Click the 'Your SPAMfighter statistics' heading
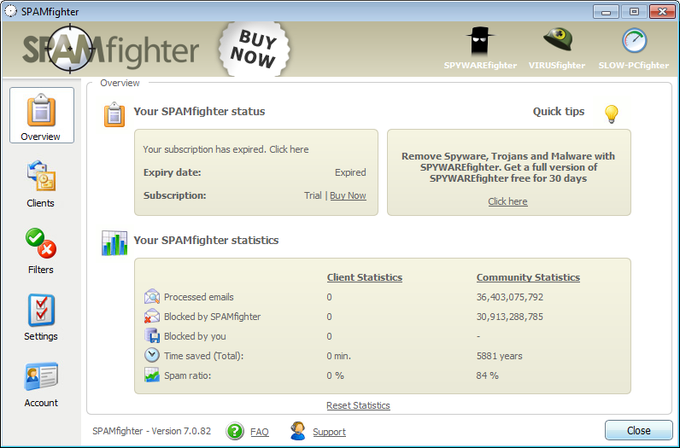Image resolution: width=680 pixels, height=448 pixels. (206, 240)
